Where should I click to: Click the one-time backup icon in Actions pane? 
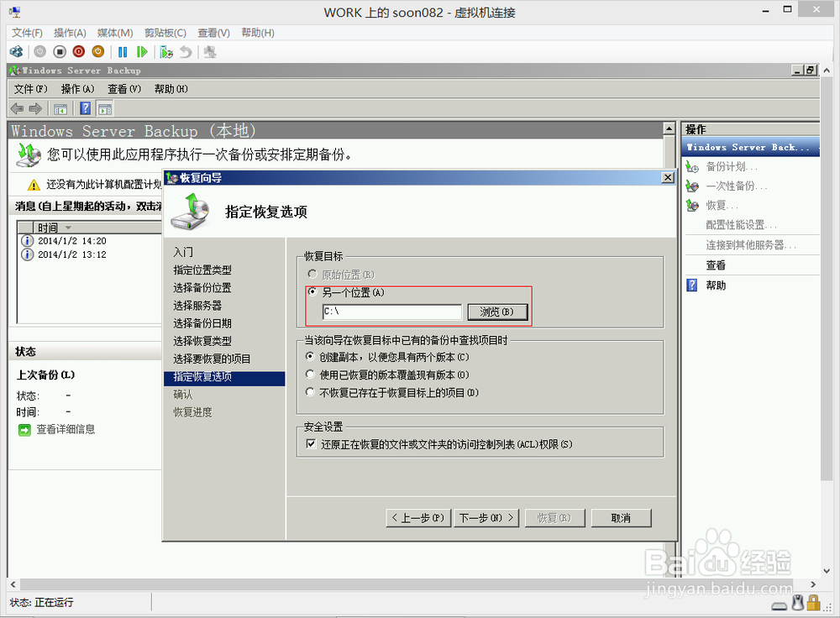coord(692,186)
